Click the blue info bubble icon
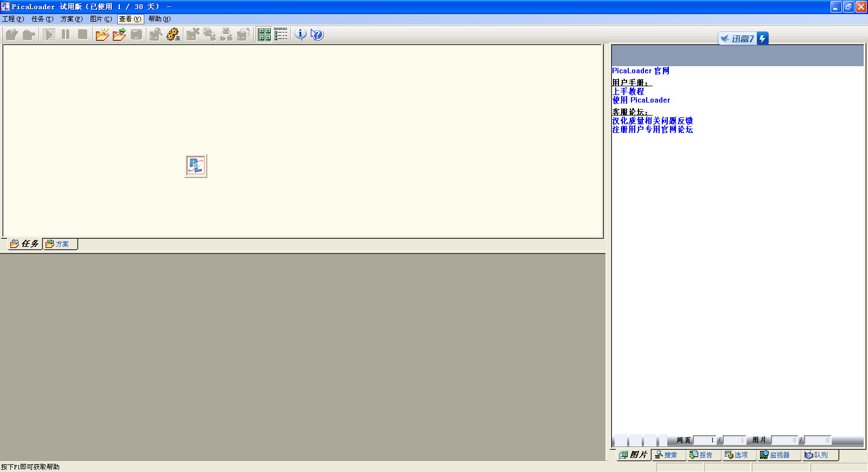This screenshot has height=472, width=868. click(x=301, y=35)
